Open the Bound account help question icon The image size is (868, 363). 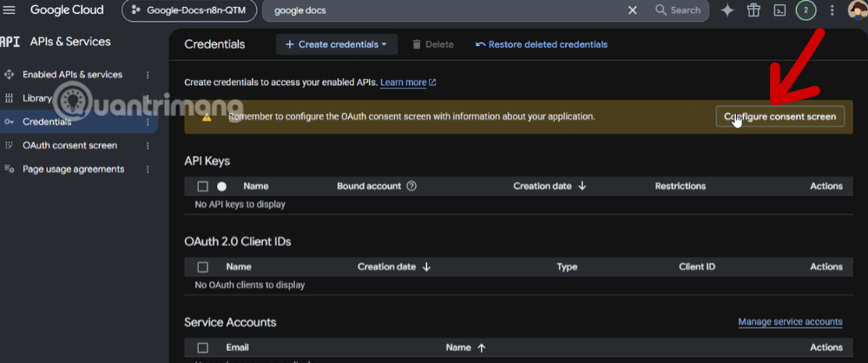click(x=411, y=186)
